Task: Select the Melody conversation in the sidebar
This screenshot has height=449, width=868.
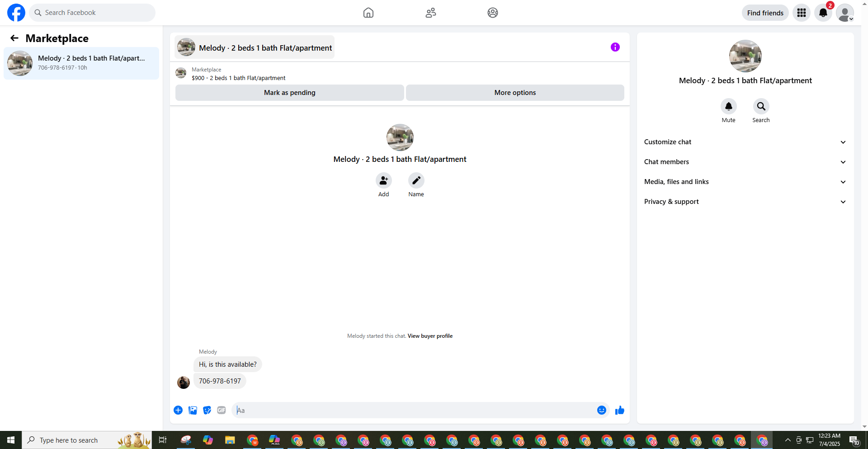Action: point(81,63)
